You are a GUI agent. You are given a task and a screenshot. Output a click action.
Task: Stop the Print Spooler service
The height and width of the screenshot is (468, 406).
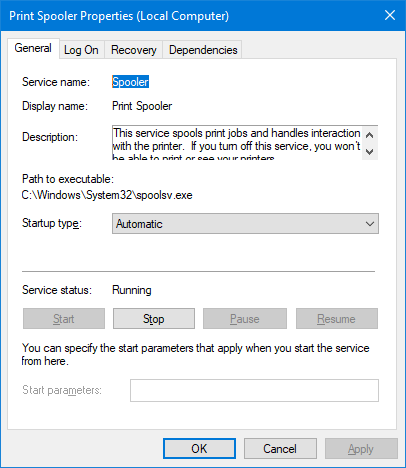tap(154, 319)
